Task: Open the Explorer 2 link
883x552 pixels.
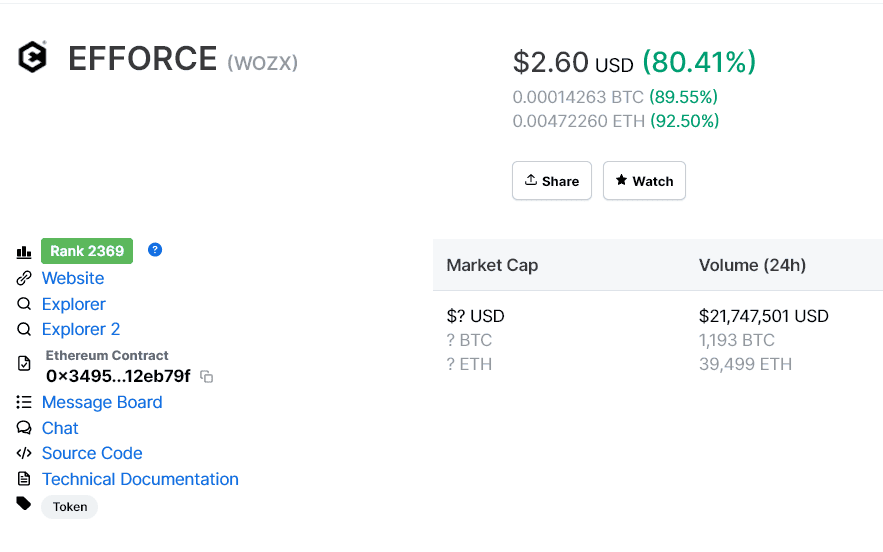Action: click(x=81, y=329)
